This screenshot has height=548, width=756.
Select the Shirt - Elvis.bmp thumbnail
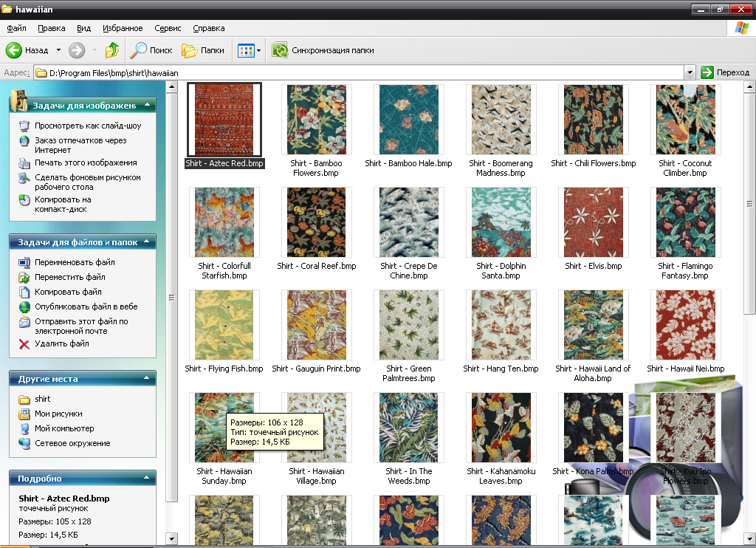(593, 222)
